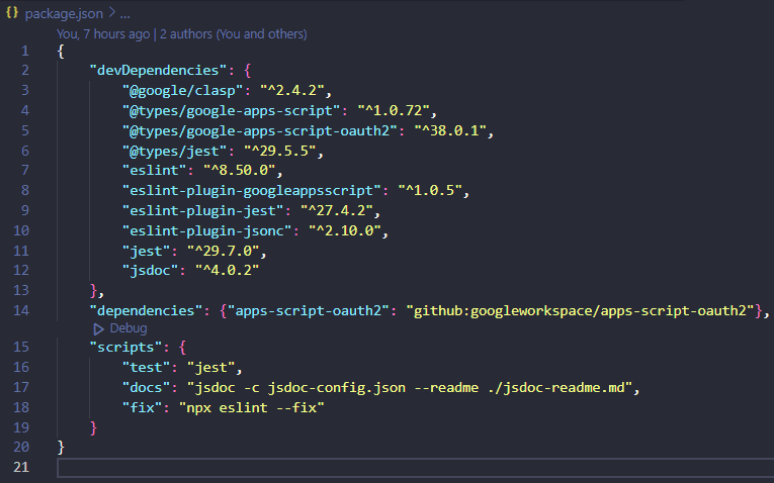This screenshot has width=774, height=483.
Task: Open the git blame authors code lens
Action: coord(182,34)
